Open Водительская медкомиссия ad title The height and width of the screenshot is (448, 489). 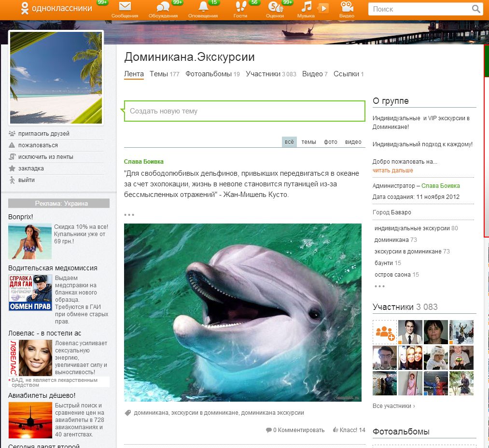click(53, 268)
